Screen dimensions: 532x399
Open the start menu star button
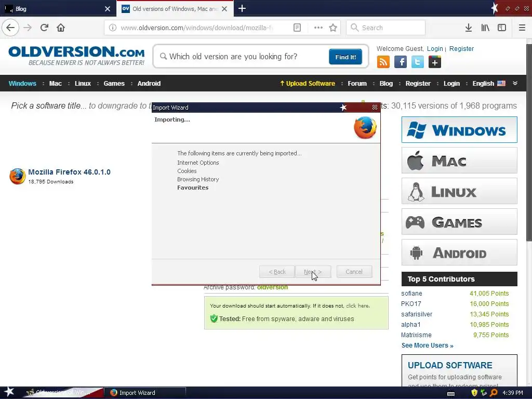pyautogui.click(x=9, y=392)
